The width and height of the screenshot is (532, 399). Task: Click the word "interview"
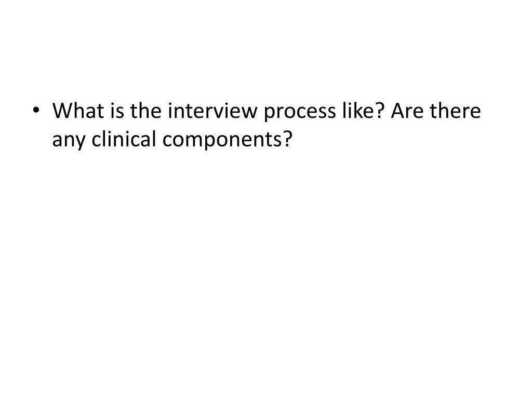tap(212, 111)
